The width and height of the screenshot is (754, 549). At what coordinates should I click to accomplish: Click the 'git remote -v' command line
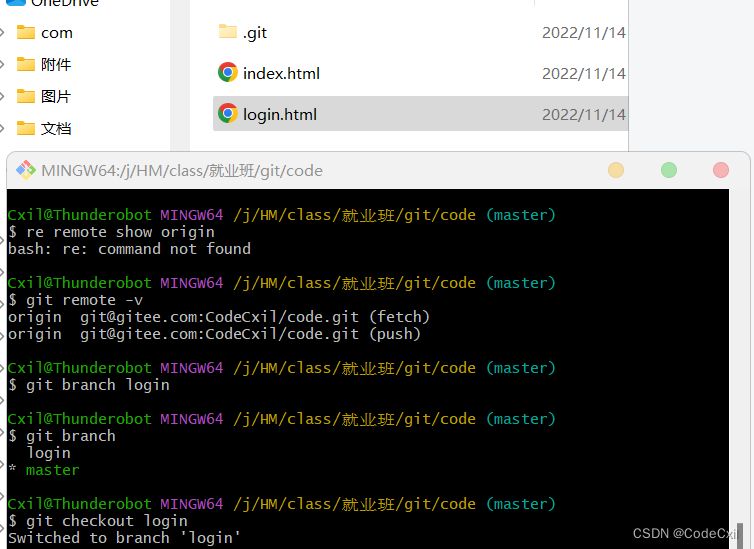coord(75,300)
